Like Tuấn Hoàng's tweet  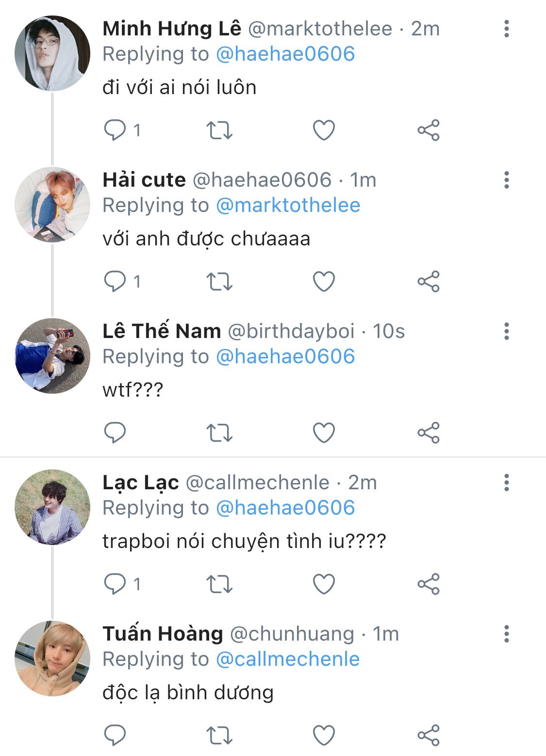tap(324, 735)
